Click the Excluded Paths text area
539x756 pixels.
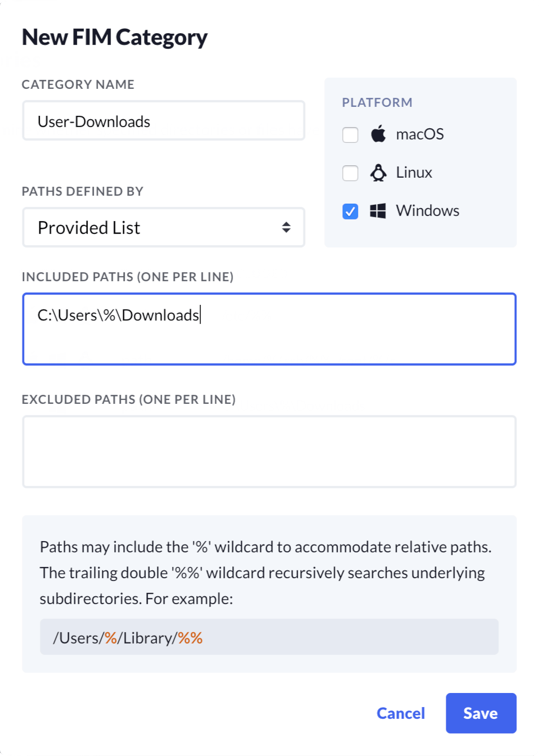[269, 452]
